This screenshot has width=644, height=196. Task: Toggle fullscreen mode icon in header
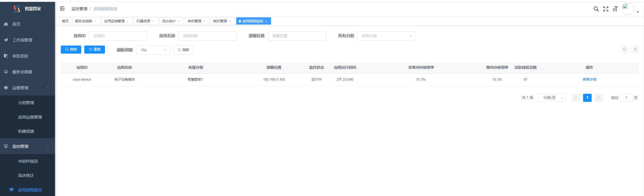pos(605,9)
